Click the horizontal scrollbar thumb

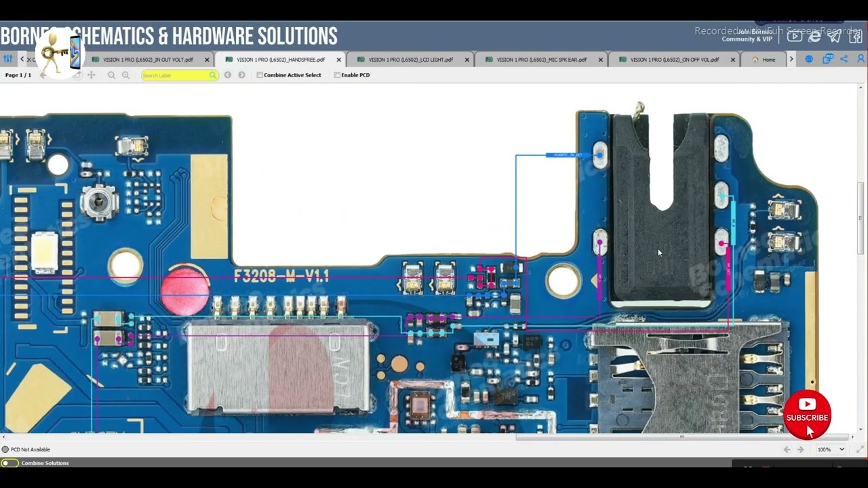(682, 437)
